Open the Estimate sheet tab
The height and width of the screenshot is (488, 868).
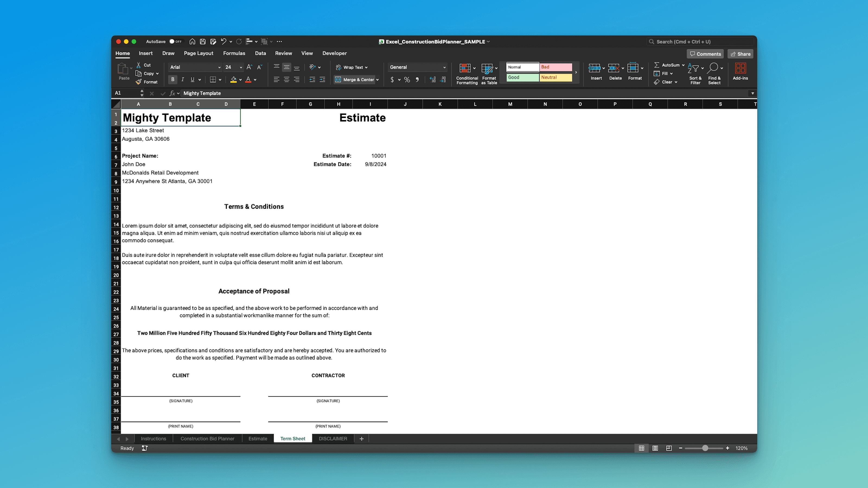(258, 438)
